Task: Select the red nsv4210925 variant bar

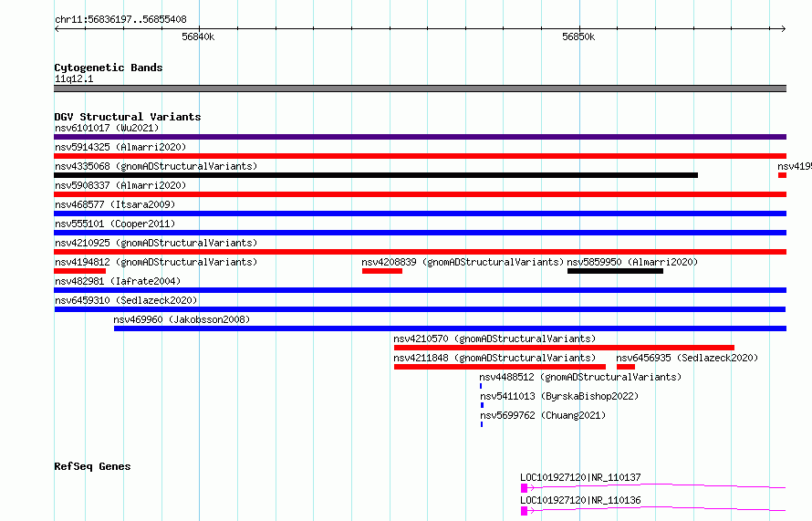Action: (x=420, y=252)
